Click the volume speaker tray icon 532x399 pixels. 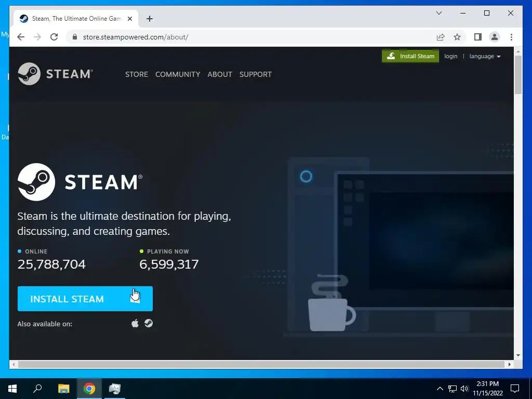point(464,389)
